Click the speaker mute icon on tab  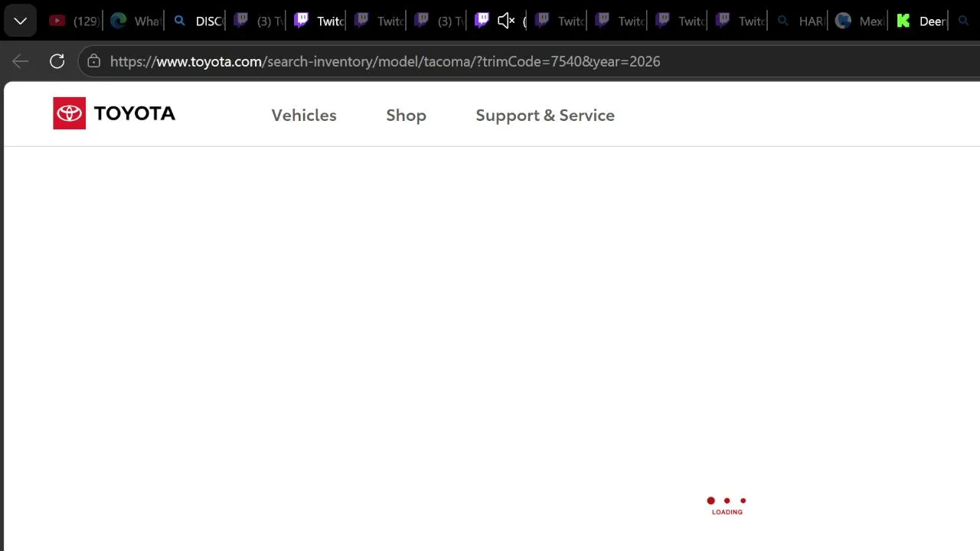(505, 21)
